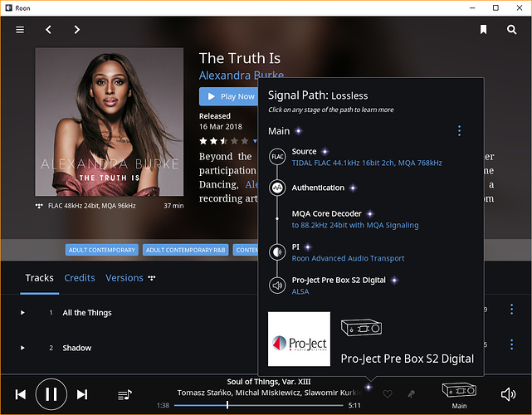Open options menu for All the Things row
This screenshot has width=532, height=415.
511,309
